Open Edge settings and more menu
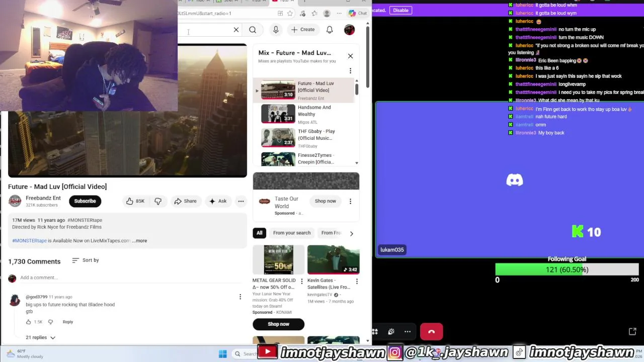The image size is (644, 362). pyautogui.click(x=339, y=14)
